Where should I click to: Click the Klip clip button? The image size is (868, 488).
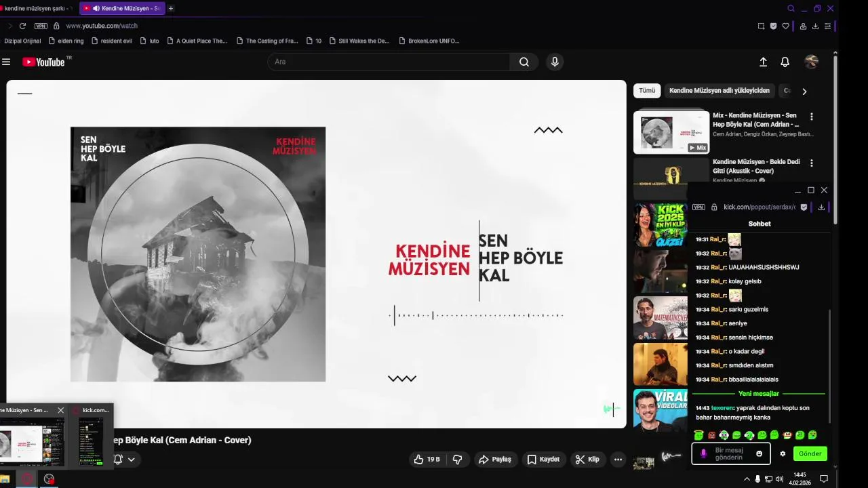pyautogui.click(x=587, y=460)
